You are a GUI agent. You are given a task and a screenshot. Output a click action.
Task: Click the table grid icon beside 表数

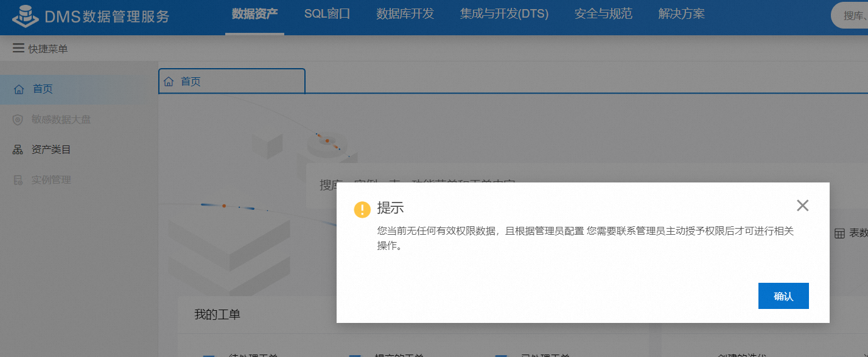pyautogui.click(x=839, y=233)
